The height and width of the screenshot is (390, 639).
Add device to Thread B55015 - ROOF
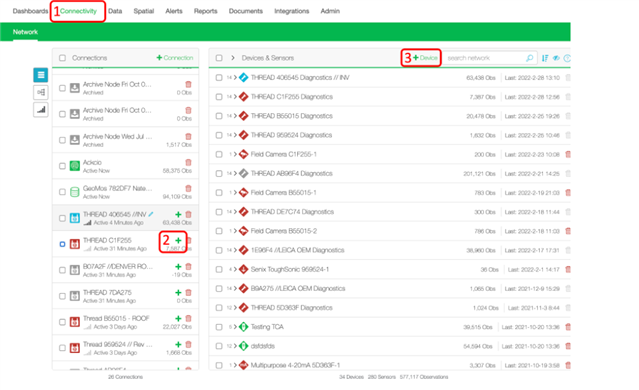point(178,318)
